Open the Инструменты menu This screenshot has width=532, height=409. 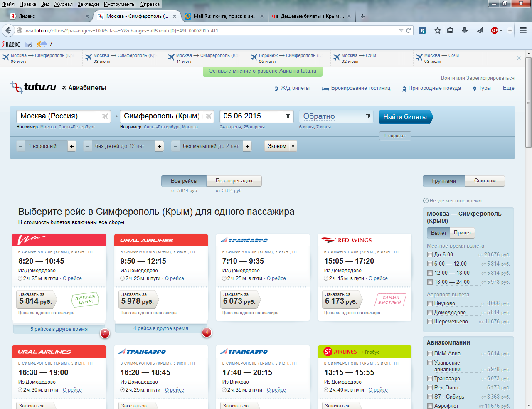coord(120,4)
